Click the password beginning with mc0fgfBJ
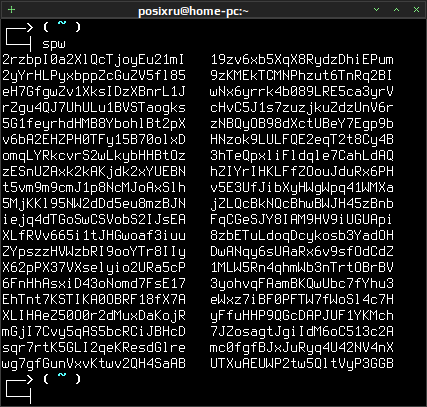 [x=302, y=348]
